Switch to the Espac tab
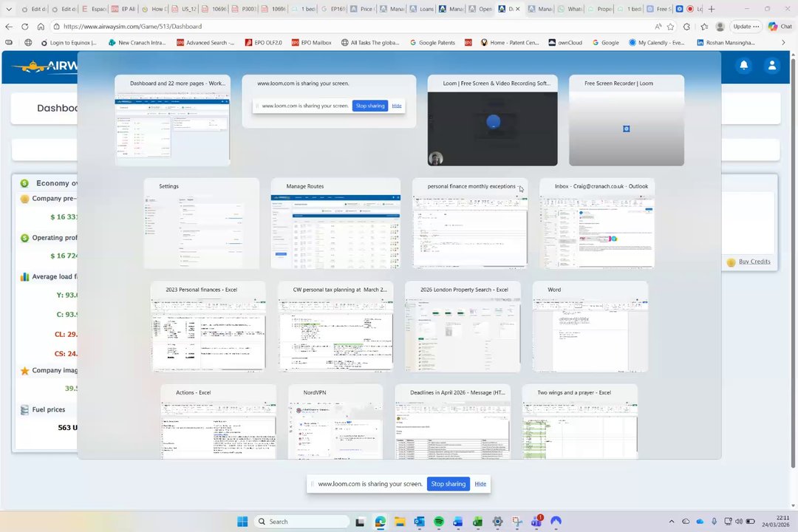Screen dimensions: 798x532 (x=94, y=9)
